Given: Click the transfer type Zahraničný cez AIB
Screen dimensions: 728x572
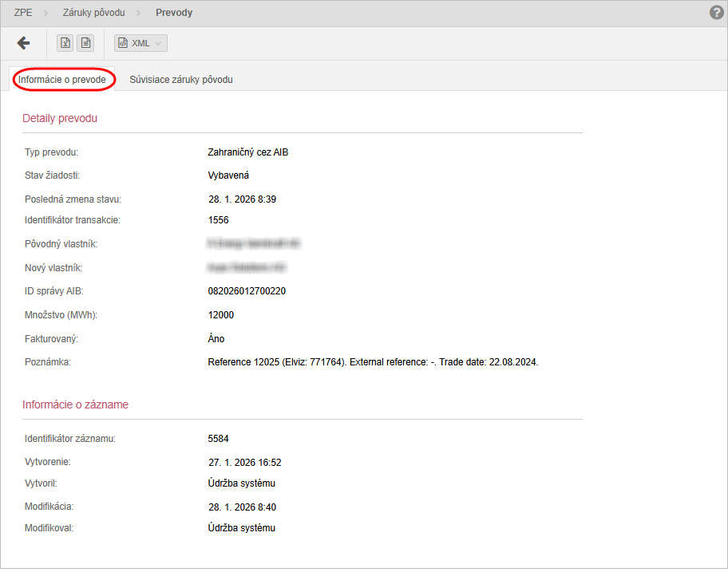Looking at the screenshot, I should 247,152.
